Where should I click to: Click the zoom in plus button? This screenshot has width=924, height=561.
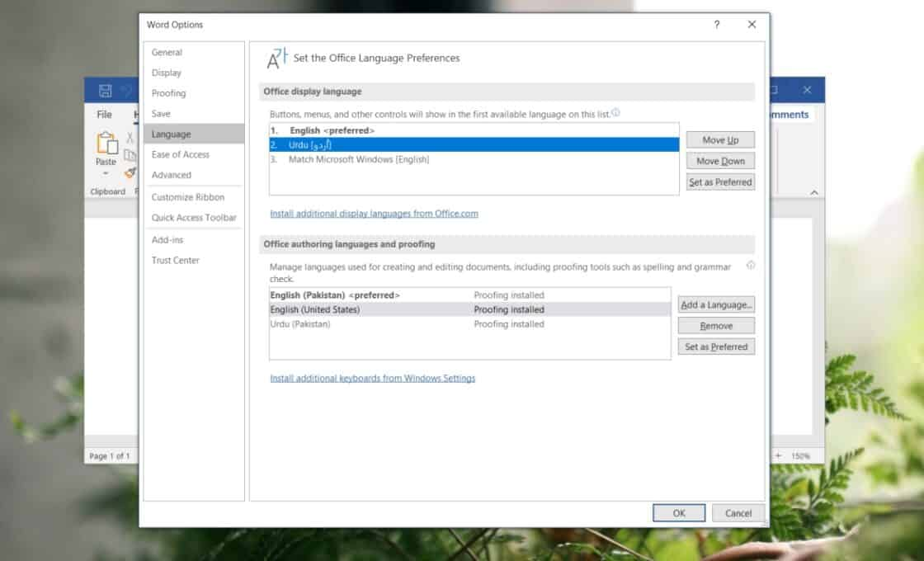point(778,455)
